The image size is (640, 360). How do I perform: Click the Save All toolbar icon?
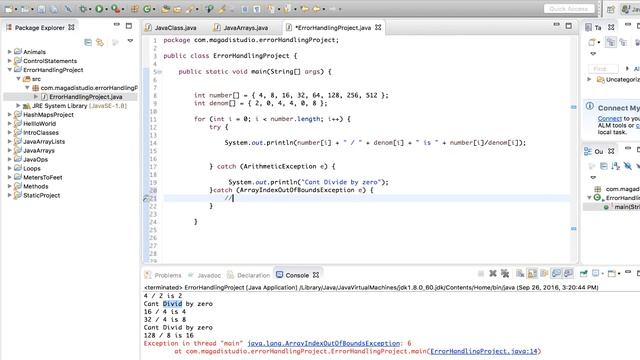[x=53, y=9]
